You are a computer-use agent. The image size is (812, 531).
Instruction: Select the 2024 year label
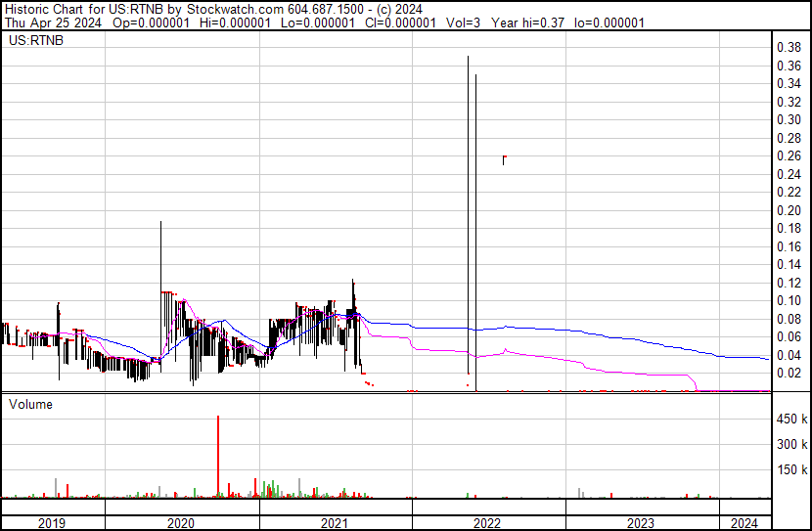pos(744,523)
